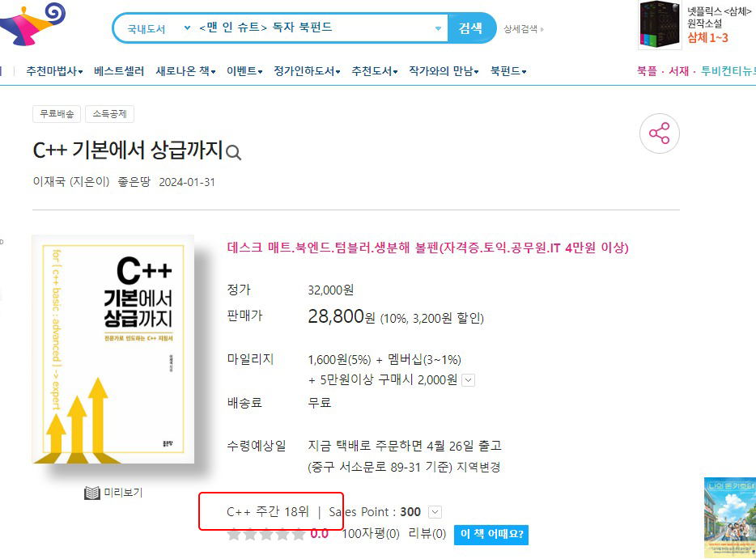Open the 새로나온 책 menu
This screenshot has width=756, height=559.
pyautogui.click(x=185, y=71)
